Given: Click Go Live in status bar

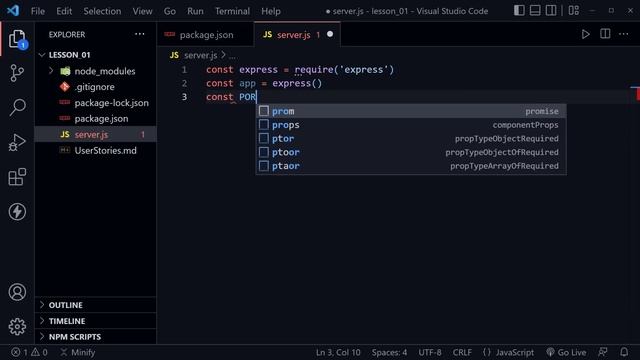Looking at the screenshot, I should pos(566,352).
